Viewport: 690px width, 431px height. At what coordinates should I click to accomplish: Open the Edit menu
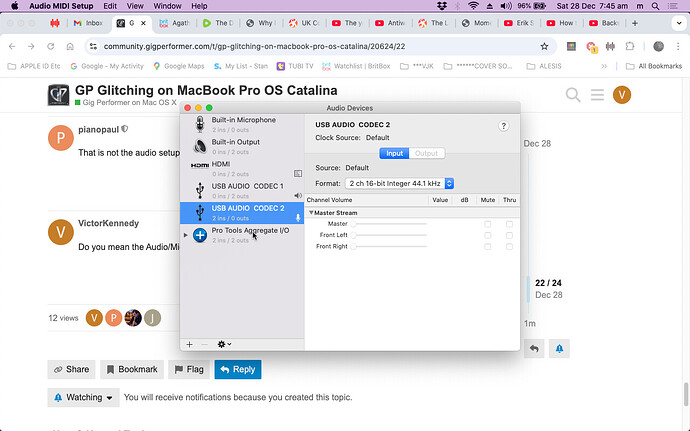click(x=110, y=6)
